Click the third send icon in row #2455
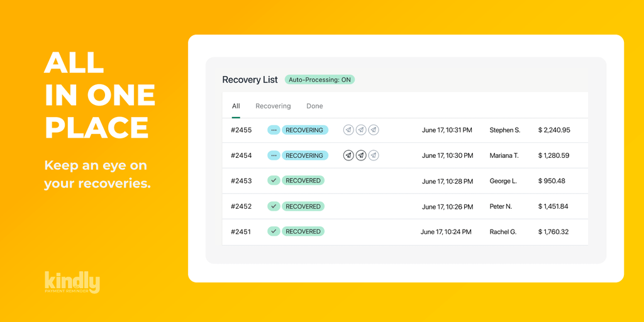 [x=374, y=130]
